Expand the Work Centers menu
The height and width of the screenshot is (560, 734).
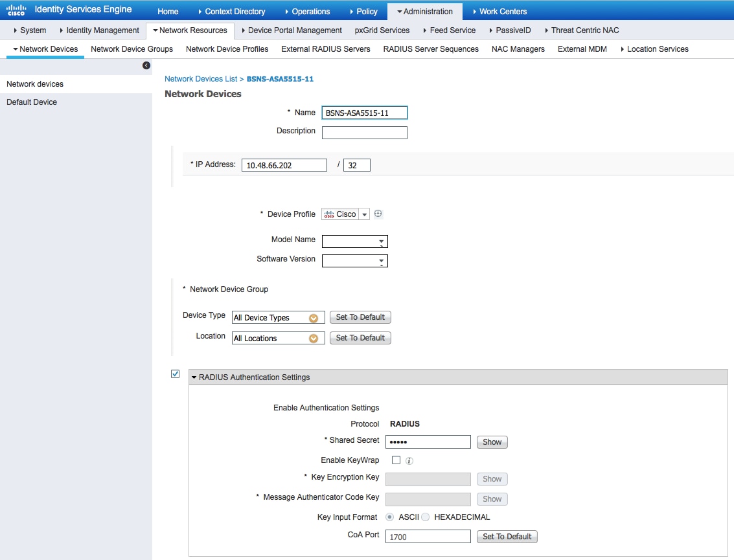pos(499,11)
